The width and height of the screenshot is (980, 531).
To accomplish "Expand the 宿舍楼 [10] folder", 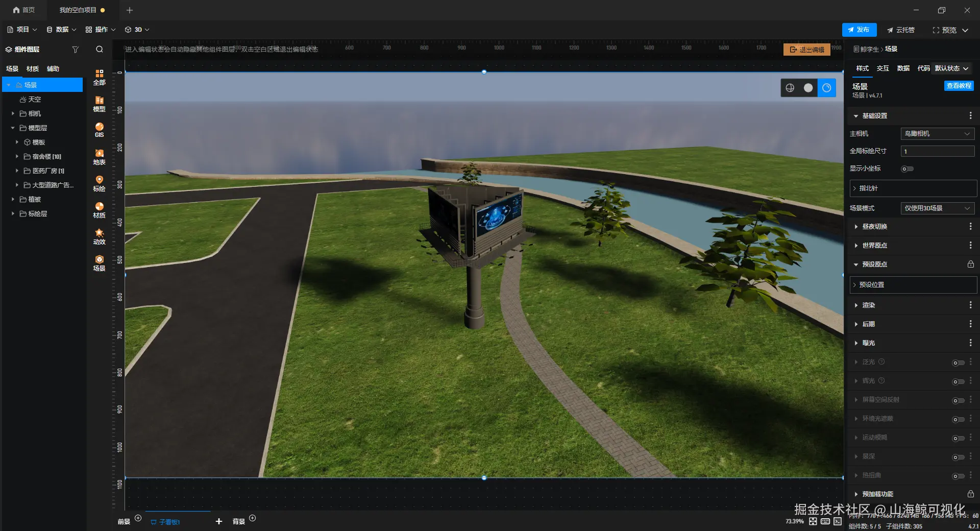I will pos(17,156).
